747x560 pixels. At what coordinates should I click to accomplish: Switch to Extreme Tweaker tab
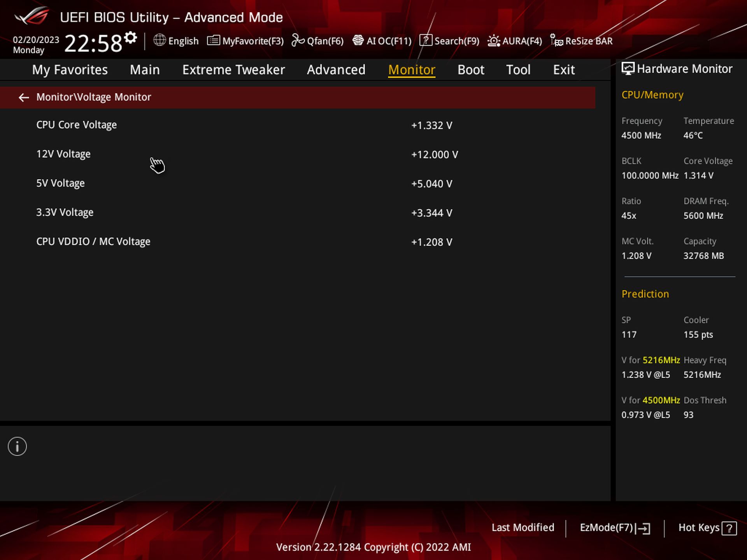tap(233, 70)
